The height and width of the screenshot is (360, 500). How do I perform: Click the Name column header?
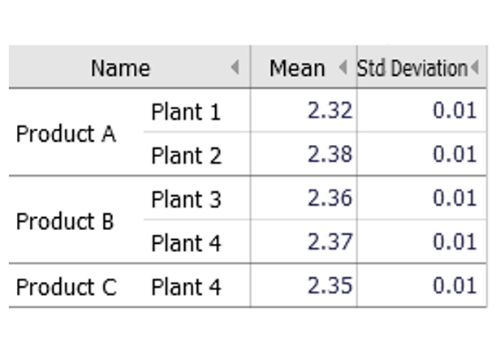(121, 68)
